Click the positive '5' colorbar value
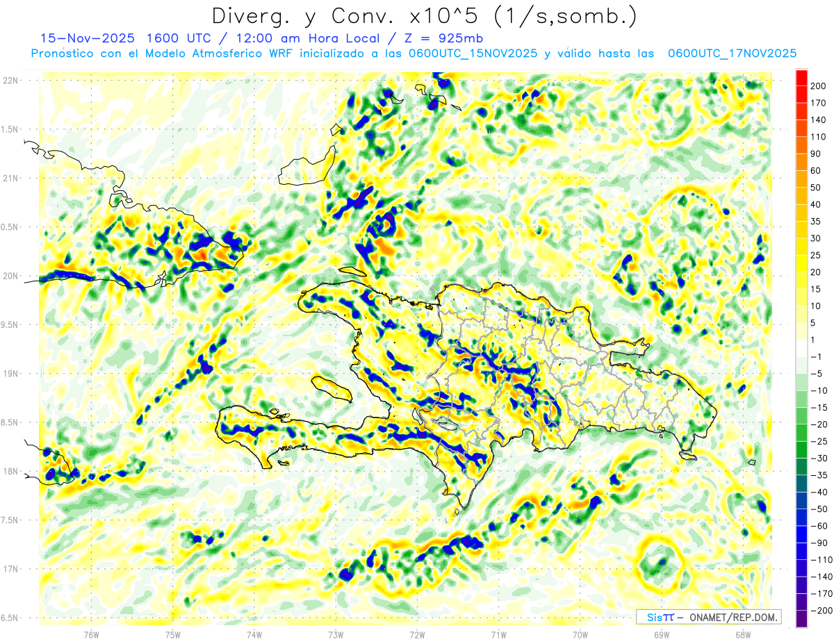 click(814, 323)
